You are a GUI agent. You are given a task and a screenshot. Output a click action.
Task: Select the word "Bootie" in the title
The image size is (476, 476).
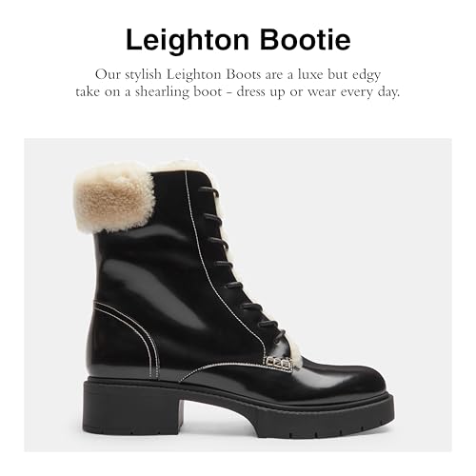[306, 40]
